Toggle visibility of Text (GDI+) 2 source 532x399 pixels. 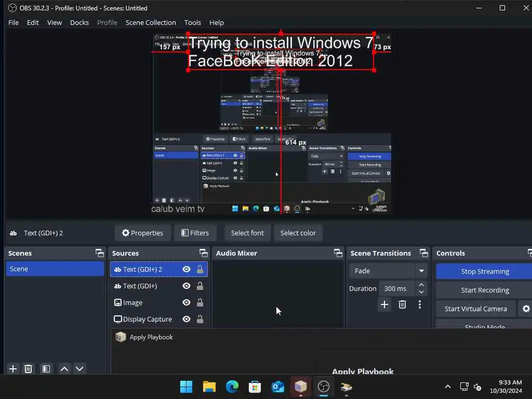[187, 270]
